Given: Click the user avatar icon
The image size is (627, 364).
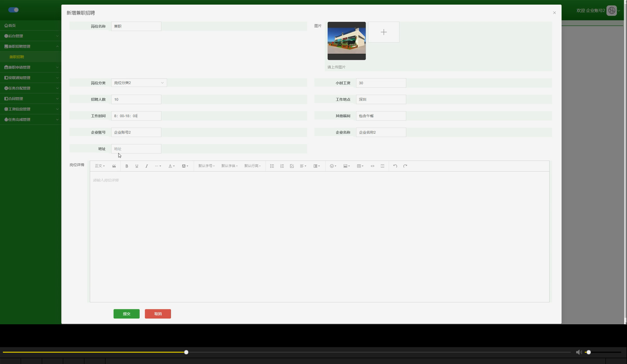Looking at the screenshot, I should click(x=612, y=10).
